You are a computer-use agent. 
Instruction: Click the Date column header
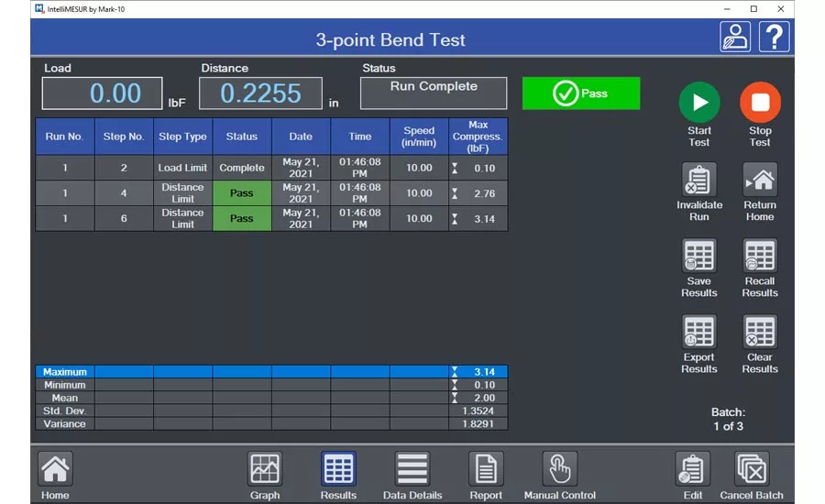pos(301,137)
